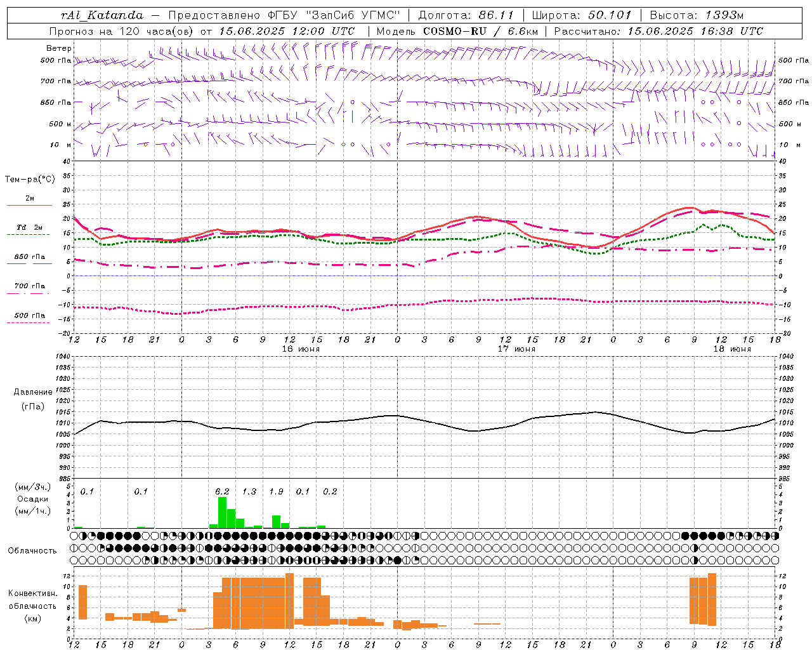Screen dimensions: 812x650
Task: Click the 0.2 precipitation total value
Action: click(x=330, y=492)
